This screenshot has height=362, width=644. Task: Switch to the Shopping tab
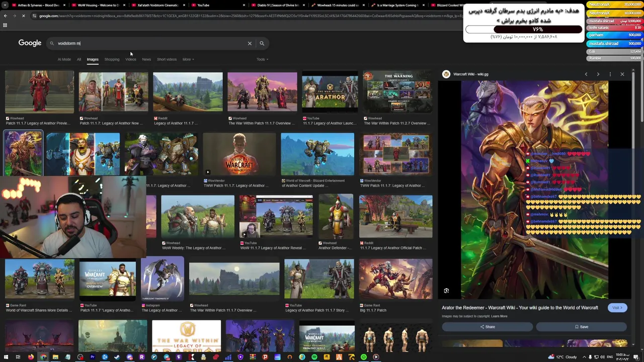(112, 59)
